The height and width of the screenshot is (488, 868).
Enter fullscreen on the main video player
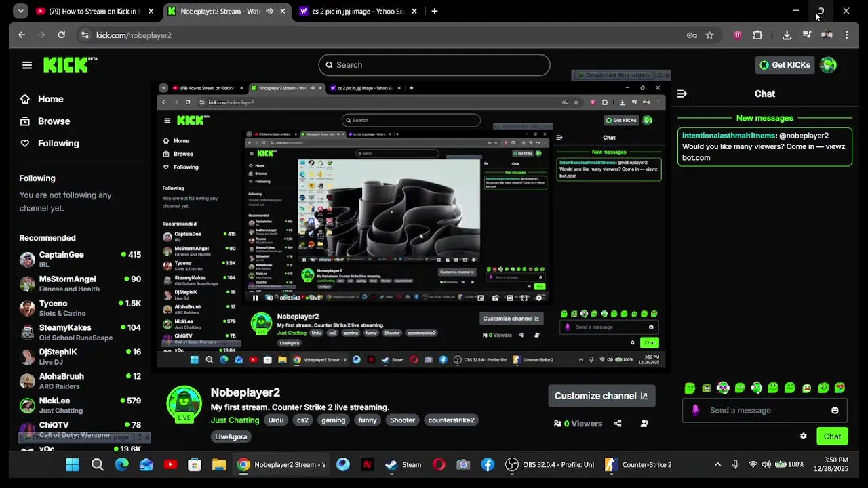[524, 298]
